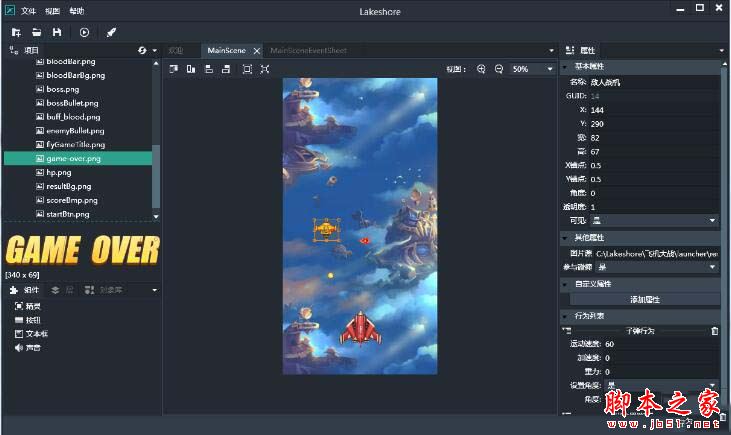Save the project with the floppy icon
The image size is (731, 435).
pyautogui.click(x=57, y=32)
